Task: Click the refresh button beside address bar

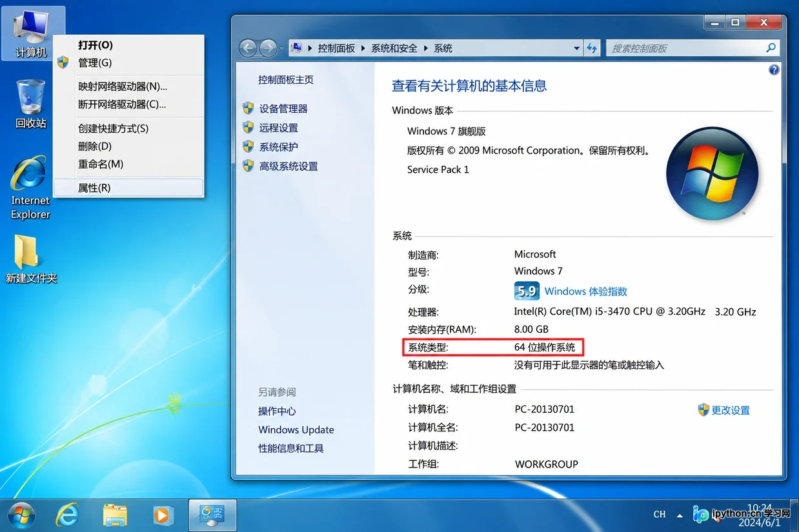Action: (x=592, y=48)
